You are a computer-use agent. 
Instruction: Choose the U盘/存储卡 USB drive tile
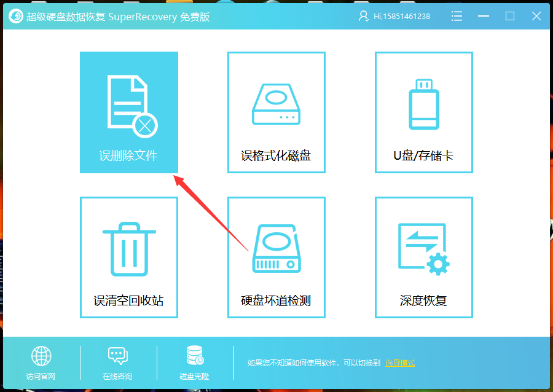click(423, 112)
